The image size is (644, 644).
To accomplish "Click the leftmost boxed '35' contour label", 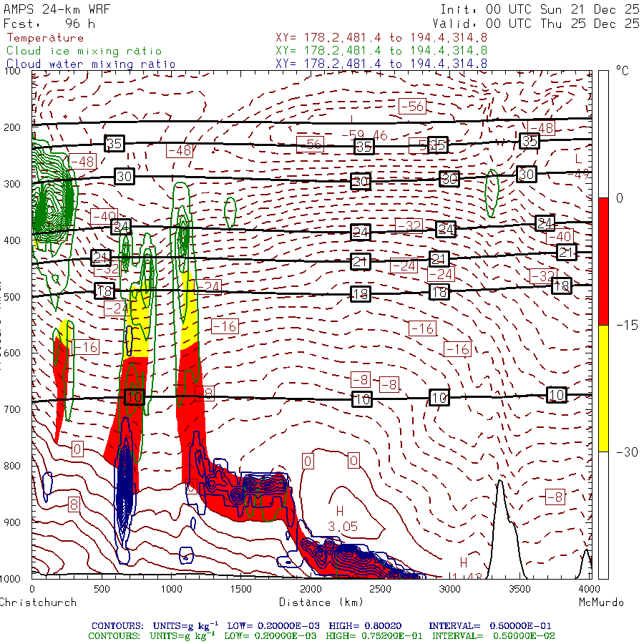I will pos(114,143).
